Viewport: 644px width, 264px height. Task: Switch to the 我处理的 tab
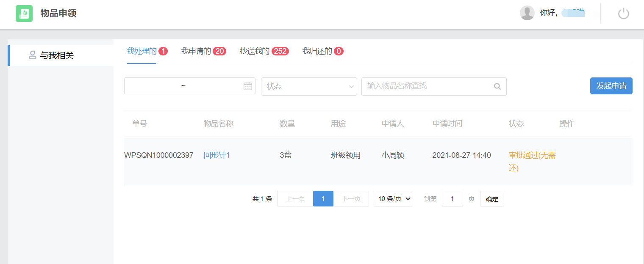(x=142, y=51)
